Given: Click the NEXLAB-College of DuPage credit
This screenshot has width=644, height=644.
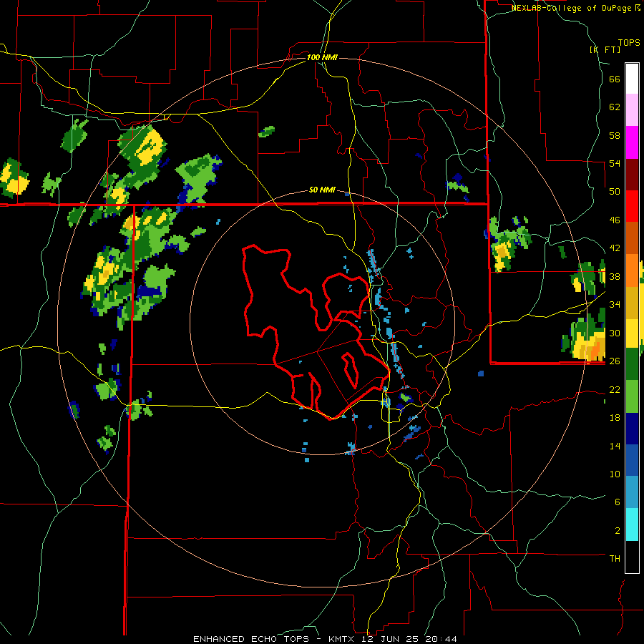Looking at the screenshot, I should tap(573, 8).
